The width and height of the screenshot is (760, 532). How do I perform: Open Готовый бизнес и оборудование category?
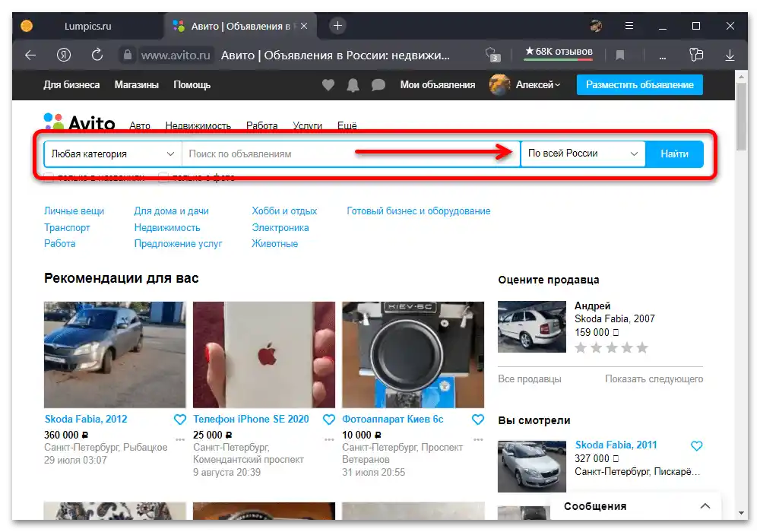tap(418, 211)
